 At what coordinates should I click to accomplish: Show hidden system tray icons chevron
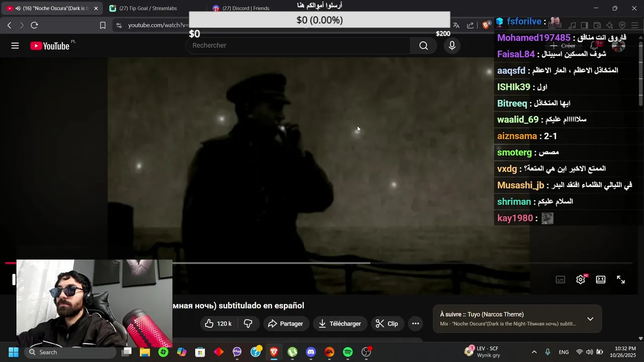534,352
